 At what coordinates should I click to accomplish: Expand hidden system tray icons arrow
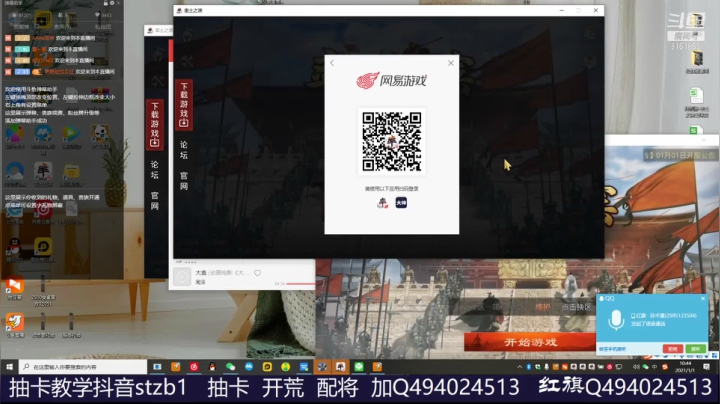tap(520, 367)
